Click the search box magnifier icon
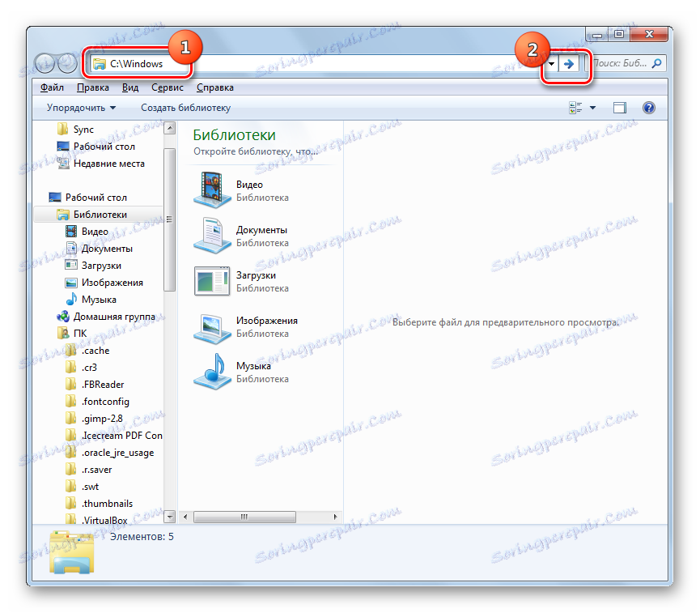This screenshot has height=613, width=700. 656,63
